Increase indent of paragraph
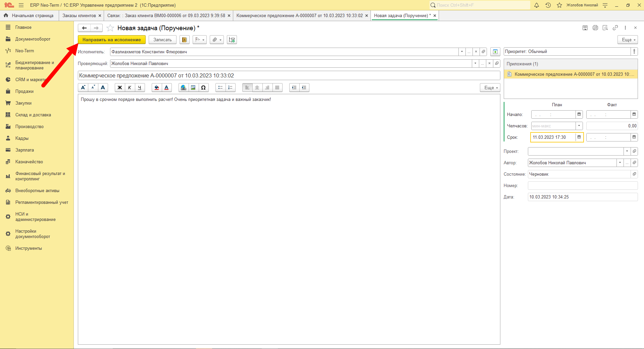This screenshot has height=349, width=644. point(294,88)
